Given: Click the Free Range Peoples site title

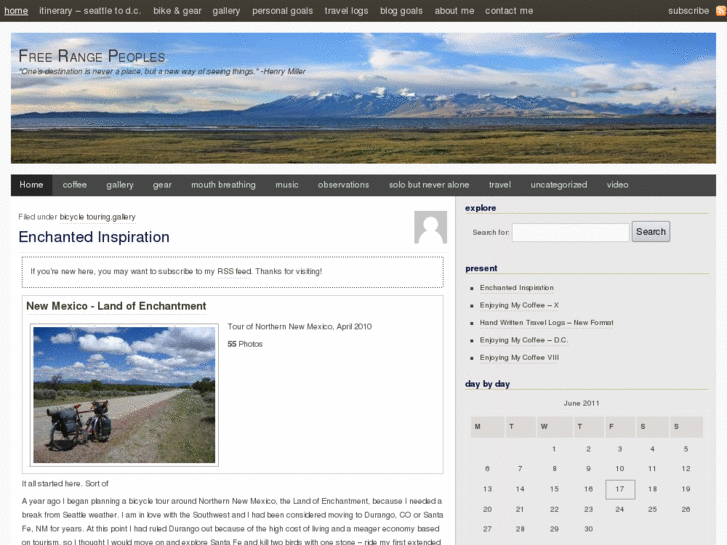Looking at the screenshot, I should click(x=92, y=56).
